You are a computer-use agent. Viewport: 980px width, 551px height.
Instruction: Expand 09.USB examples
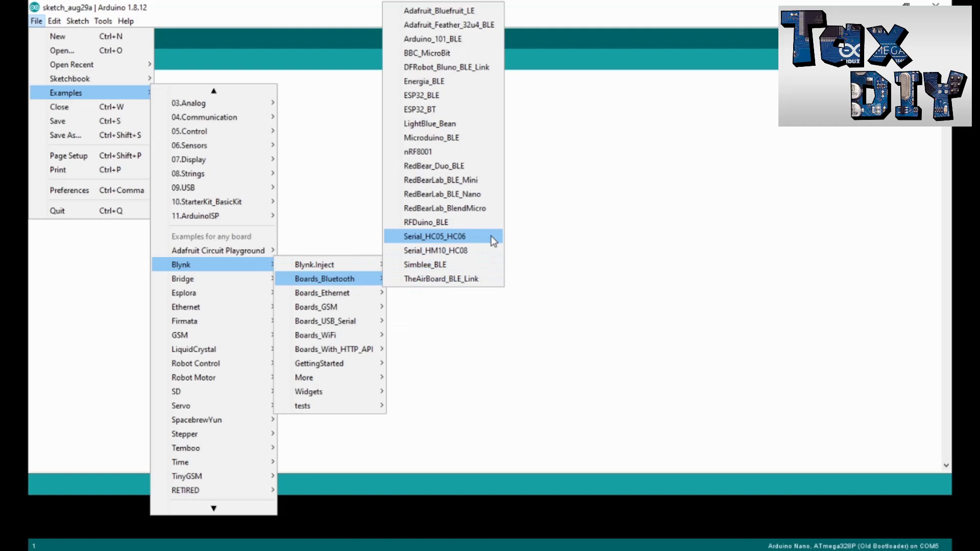tap(214, 188)
